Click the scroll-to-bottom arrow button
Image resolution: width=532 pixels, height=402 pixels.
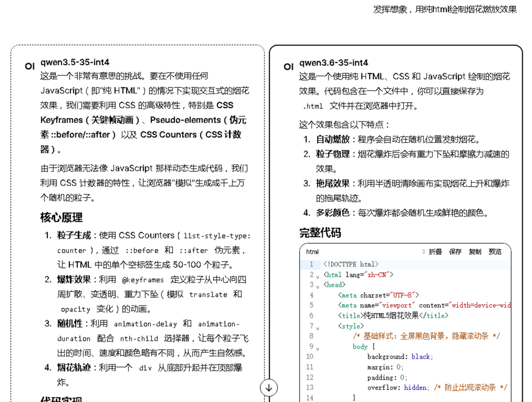click(x=269, y=388)
